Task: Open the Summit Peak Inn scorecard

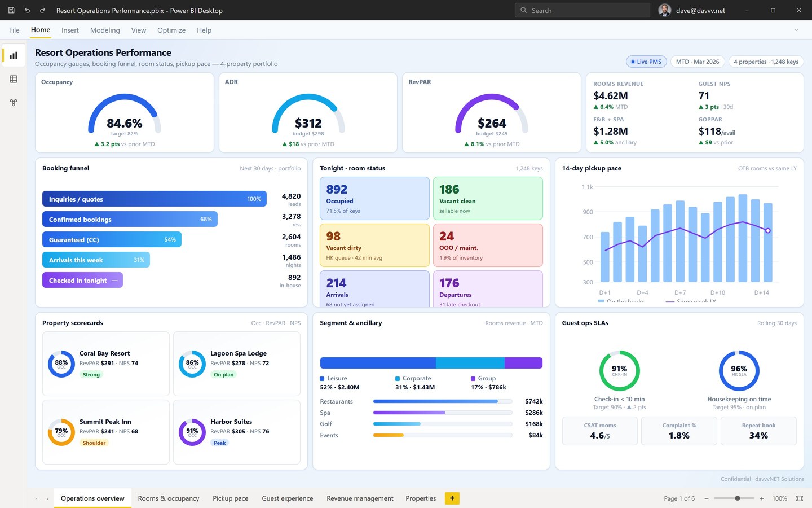Action: tap(106, 432)
